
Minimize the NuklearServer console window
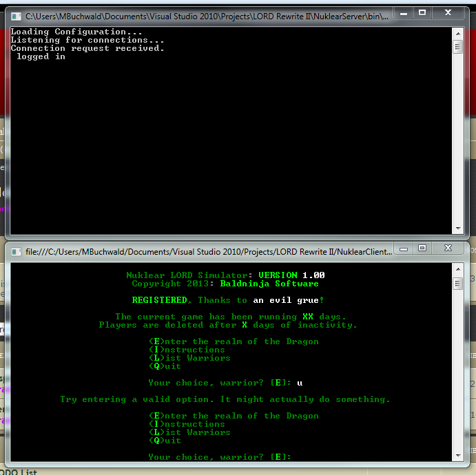tap(403, 12)
